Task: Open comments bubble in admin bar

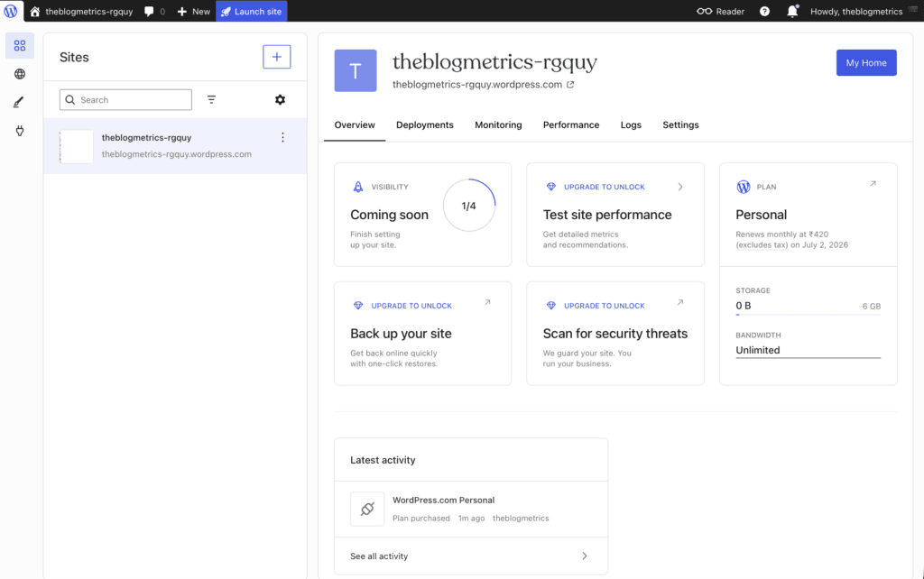Action: pos(154,11)
